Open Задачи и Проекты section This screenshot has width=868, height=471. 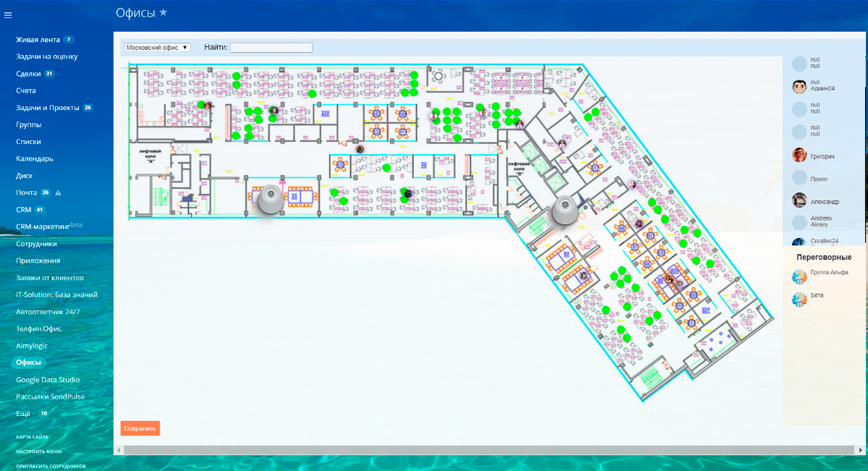[47, 108]
